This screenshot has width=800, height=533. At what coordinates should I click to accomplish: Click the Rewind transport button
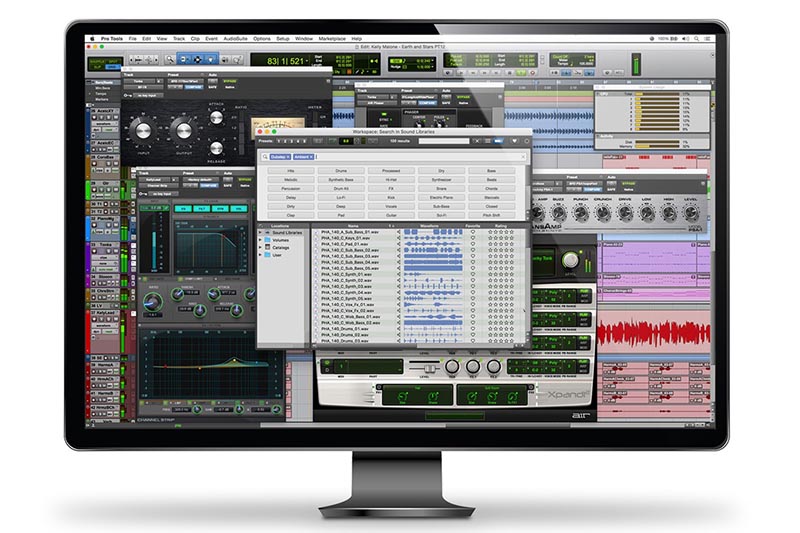(x=473, y=73)
